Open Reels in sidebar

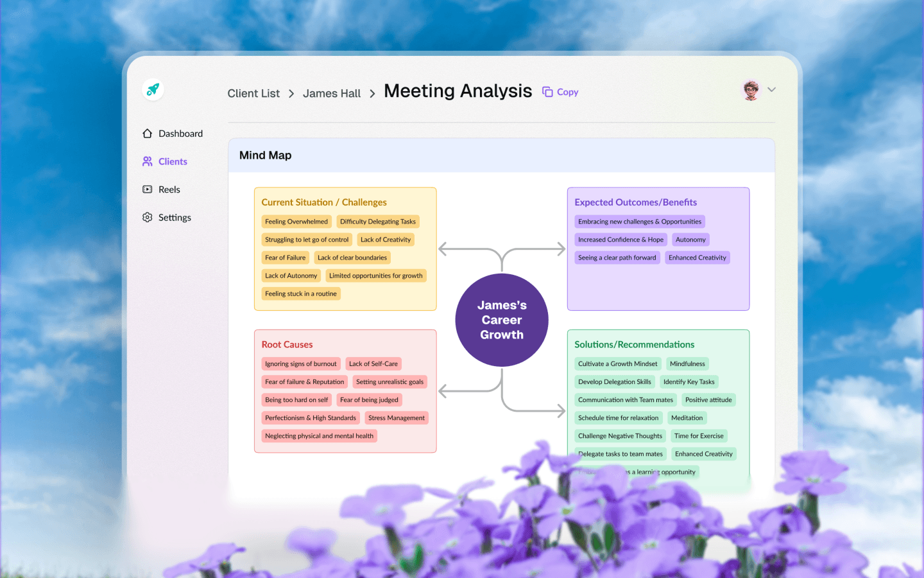[169, 189]
